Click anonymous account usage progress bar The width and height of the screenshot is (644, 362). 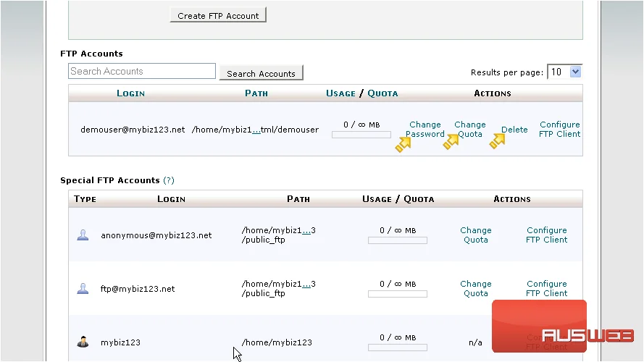click(398, 240)
